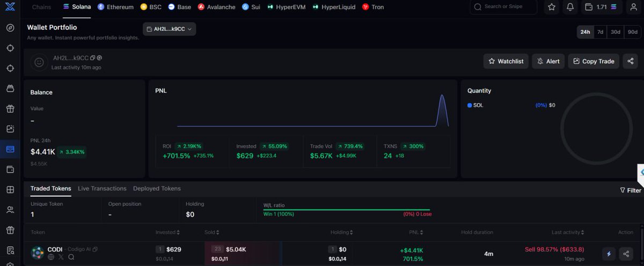Copy the CODI token address
Screen dimensions: 644x266
(x=95, y=249)
